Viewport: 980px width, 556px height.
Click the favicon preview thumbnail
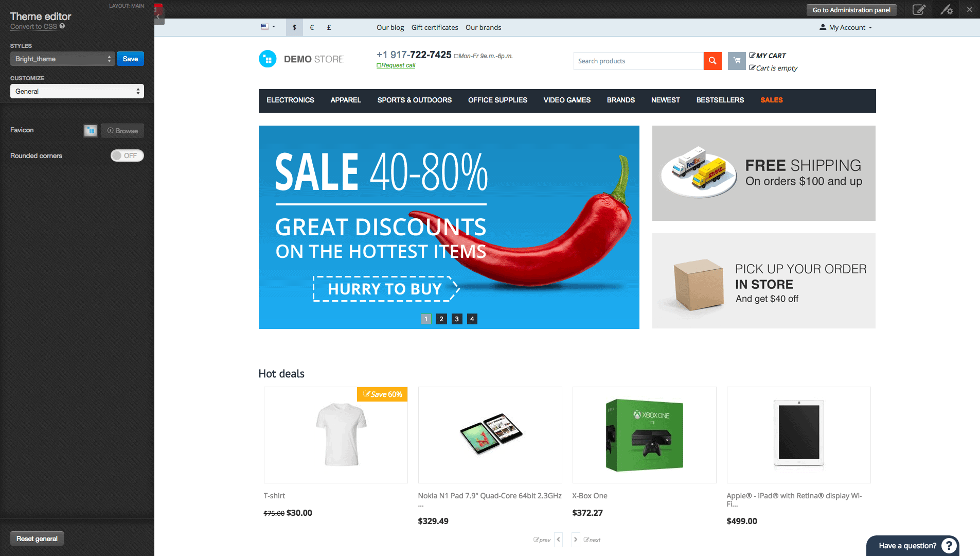[x=91, y=131]
